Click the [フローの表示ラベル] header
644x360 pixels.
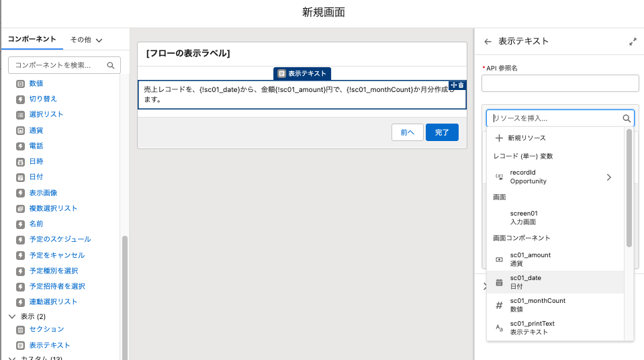188,54
